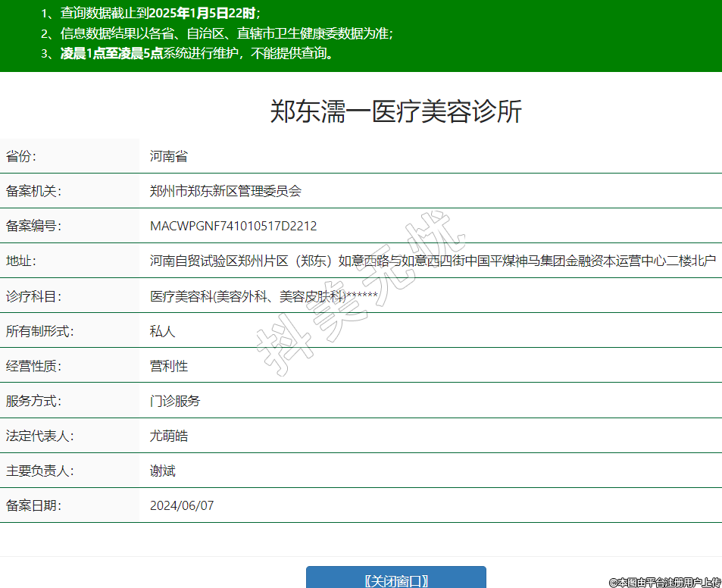The image size is (722, 588).
Task: Click the 门诊服务 service mode value
Action: [175, 401]
